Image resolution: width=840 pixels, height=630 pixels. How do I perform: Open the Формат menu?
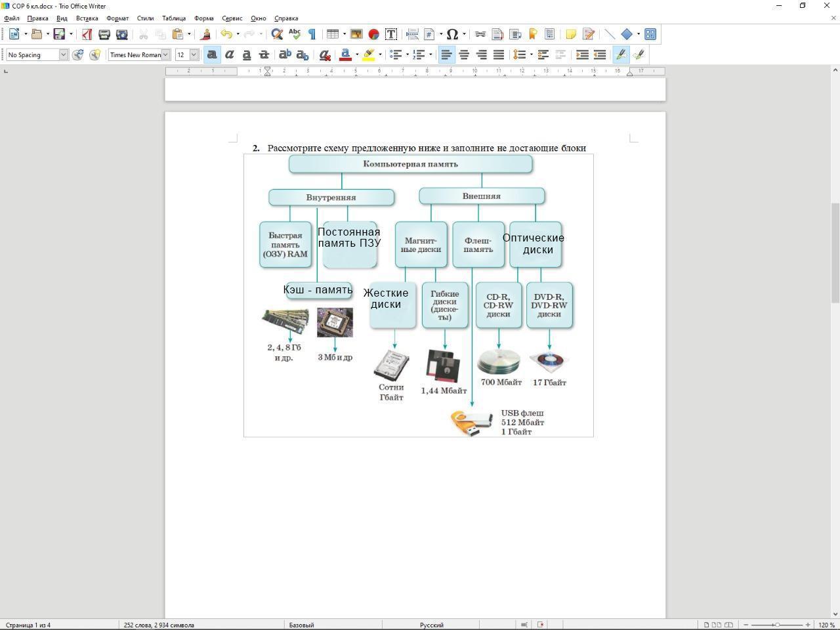117,18
